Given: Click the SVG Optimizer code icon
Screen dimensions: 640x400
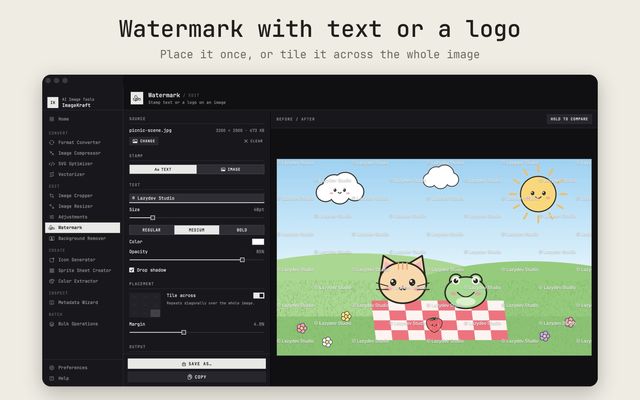Looking at the screenshot, I should [x=52, y=164].
